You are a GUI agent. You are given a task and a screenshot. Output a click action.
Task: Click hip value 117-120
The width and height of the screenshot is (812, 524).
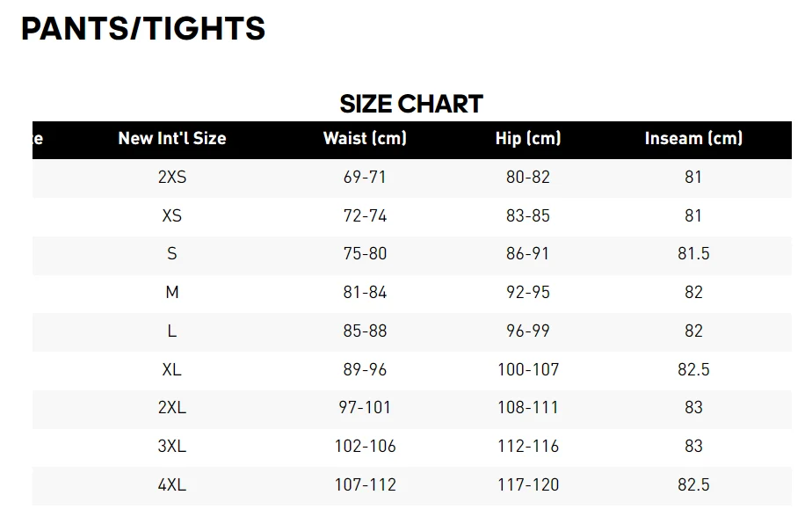(x=528, y=484)
